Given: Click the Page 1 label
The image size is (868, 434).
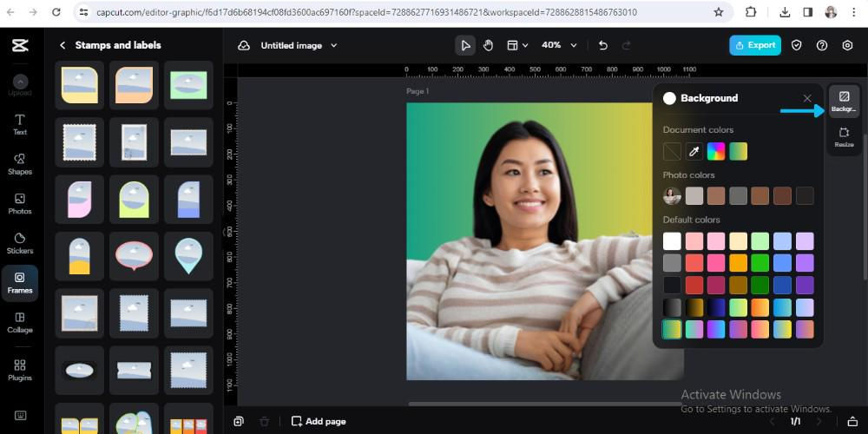Looking at the screenshot, I should pos(418,91).
